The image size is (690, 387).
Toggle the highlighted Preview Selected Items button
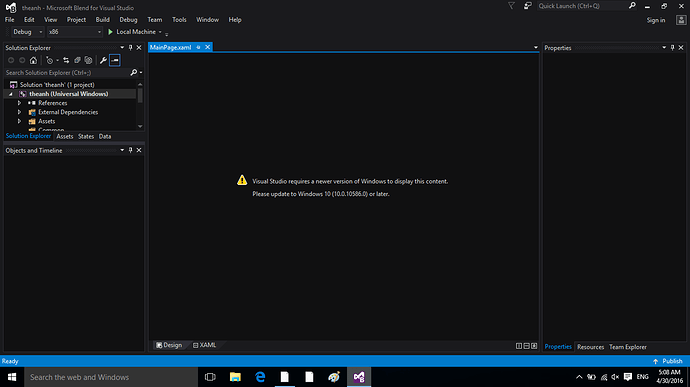[115, 60]
